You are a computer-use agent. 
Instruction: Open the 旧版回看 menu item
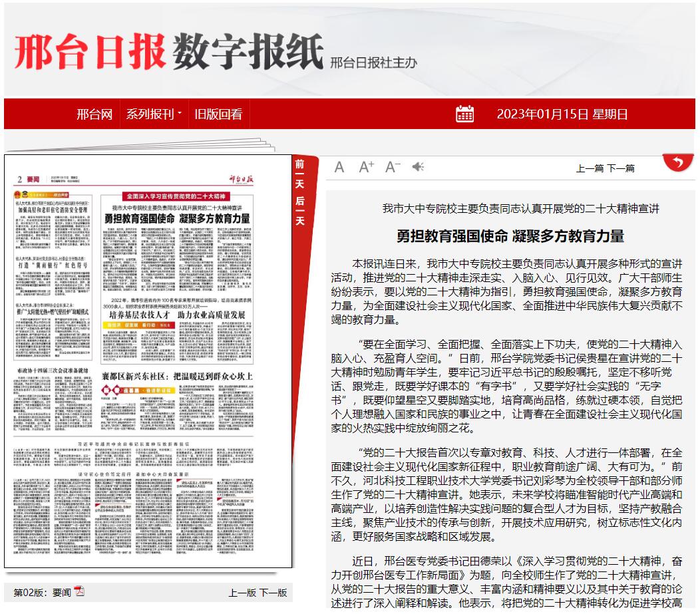[218, 114]
